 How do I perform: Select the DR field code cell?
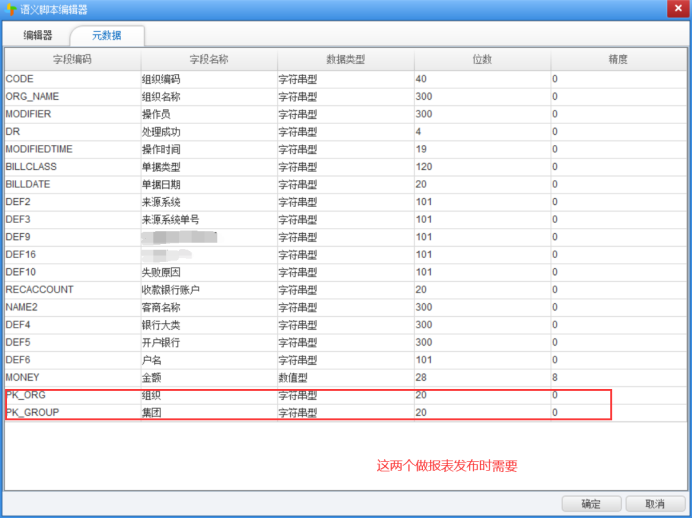click(x=73, y=132)
